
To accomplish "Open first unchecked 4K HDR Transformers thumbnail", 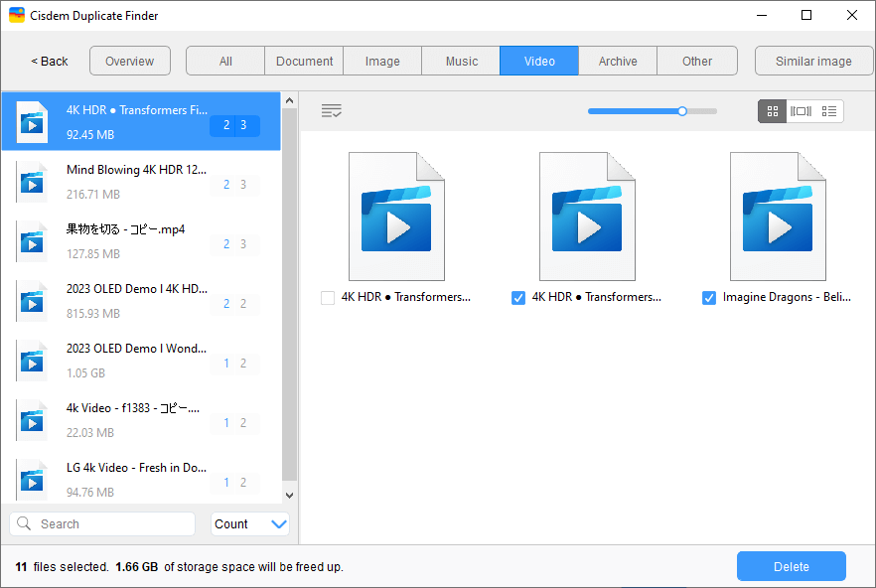I will pos(396,217).
